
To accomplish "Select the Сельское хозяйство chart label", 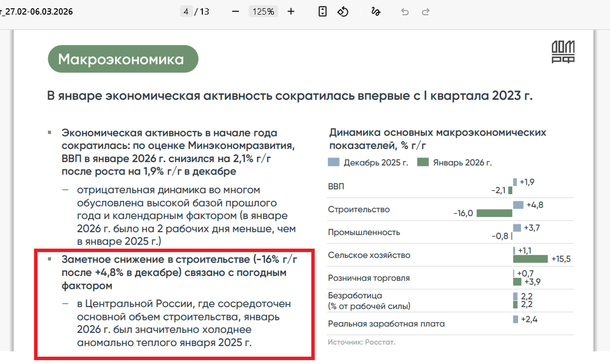I will [x=369, y=255].
